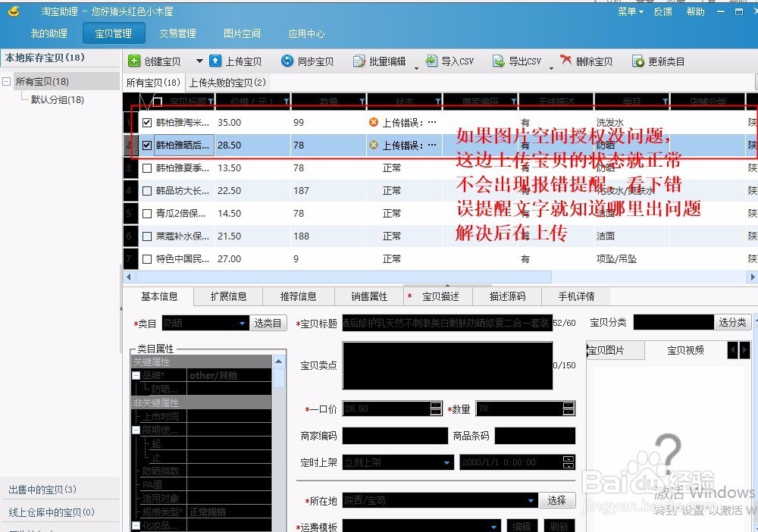Collapse the 品牌 attribute node

(x=136, y=375)
